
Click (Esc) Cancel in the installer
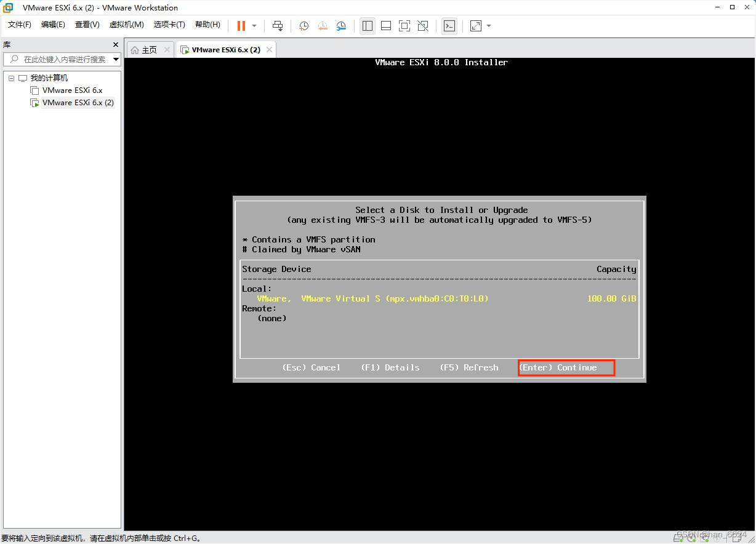coord(311,367)
